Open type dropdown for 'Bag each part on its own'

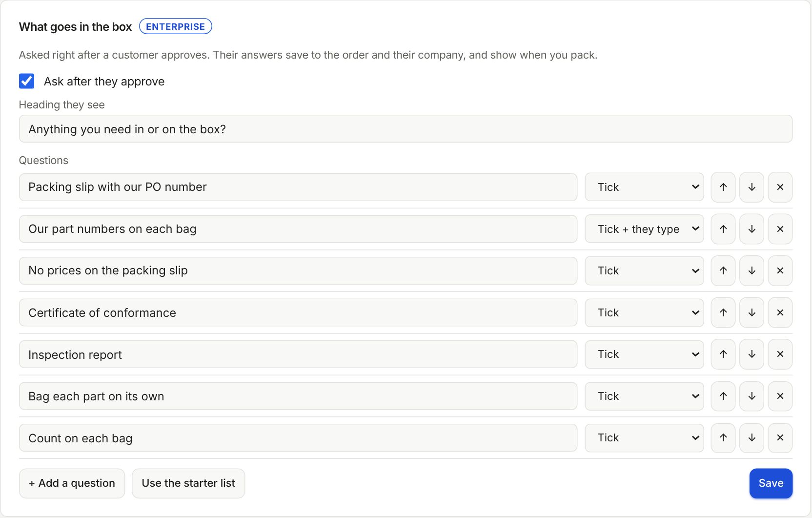(644, 396)
